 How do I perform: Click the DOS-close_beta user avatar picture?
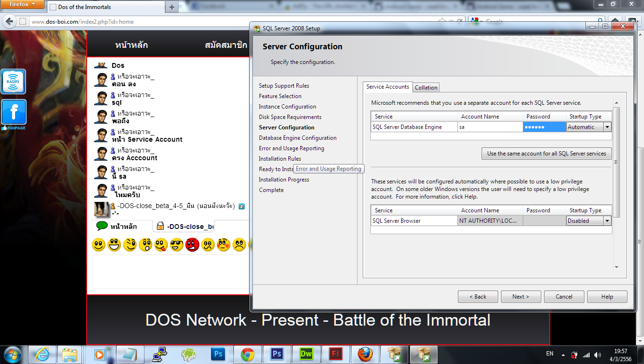click(102, 209)
